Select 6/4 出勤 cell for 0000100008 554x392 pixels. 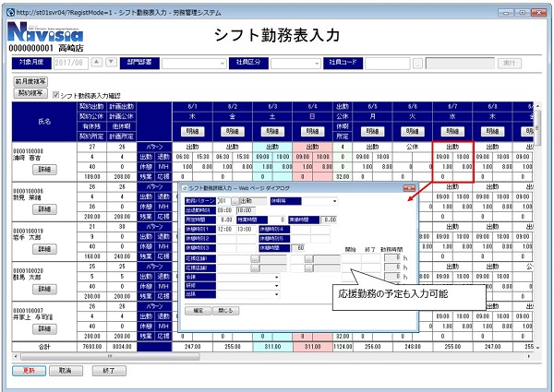tap(312, 147)
